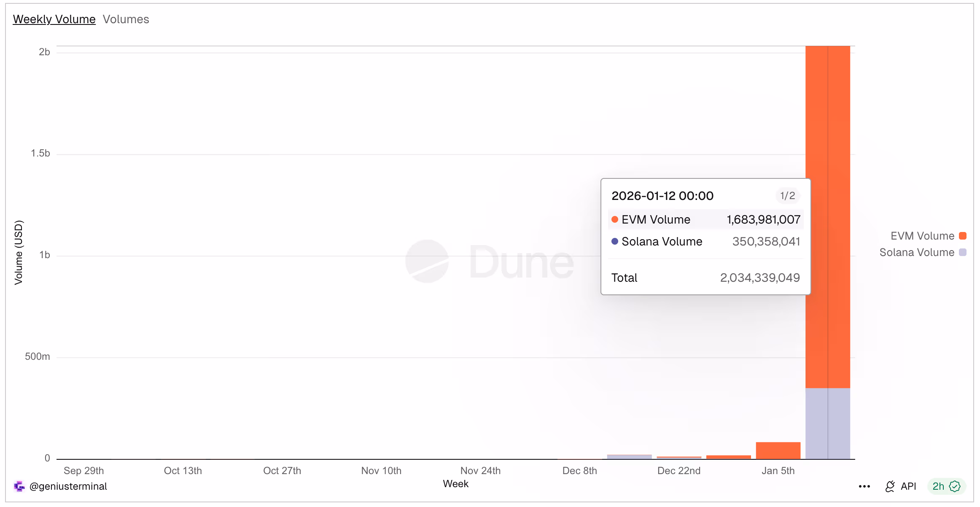Click the Jan 5th orange bar
This screenshot has width=980, height=507.
coord(778,450)
